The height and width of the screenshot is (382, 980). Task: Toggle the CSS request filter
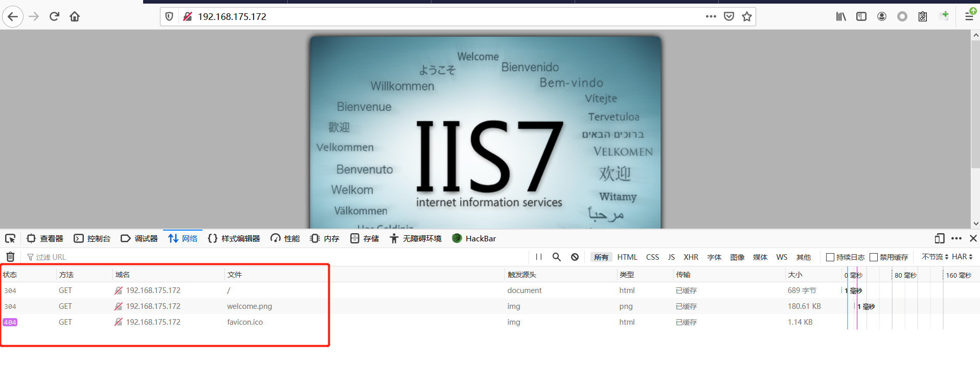pos(652,257)
